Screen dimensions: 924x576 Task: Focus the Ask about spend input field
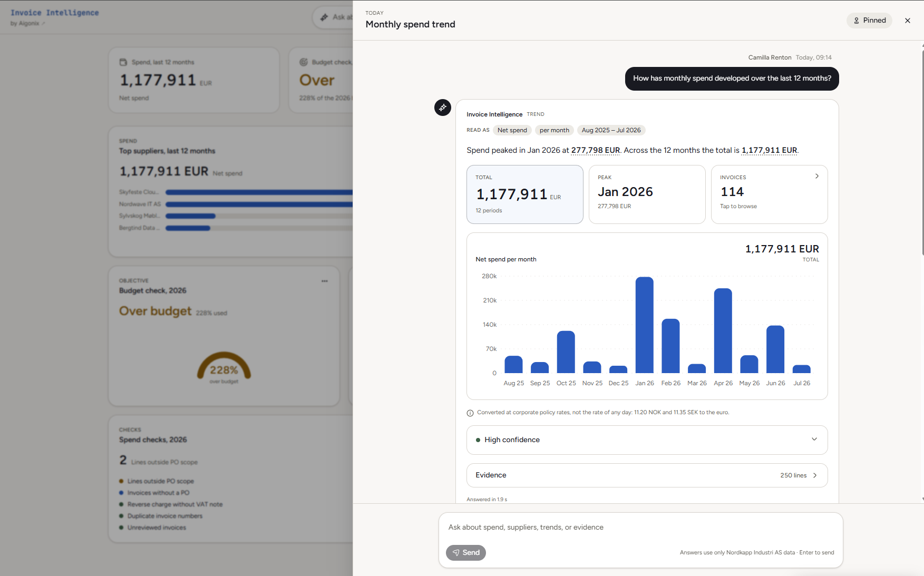640,528
